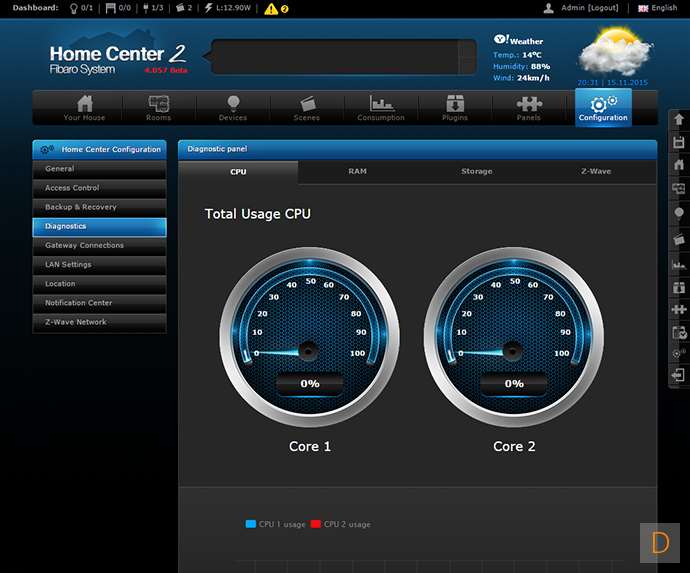Screen dimensions: 690x573
Task: Open the Devices lightbulb section
Action: pos(233,108)
